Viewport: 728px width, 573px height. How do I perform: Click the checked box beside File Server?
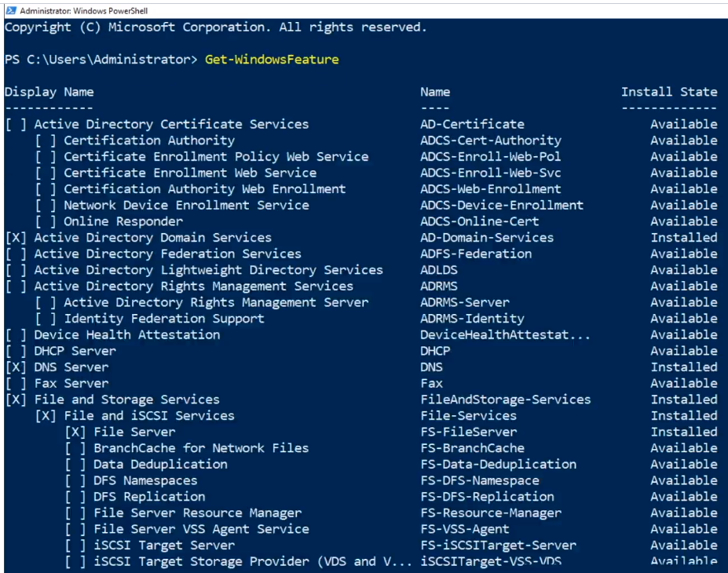click(x=75, y=432)
